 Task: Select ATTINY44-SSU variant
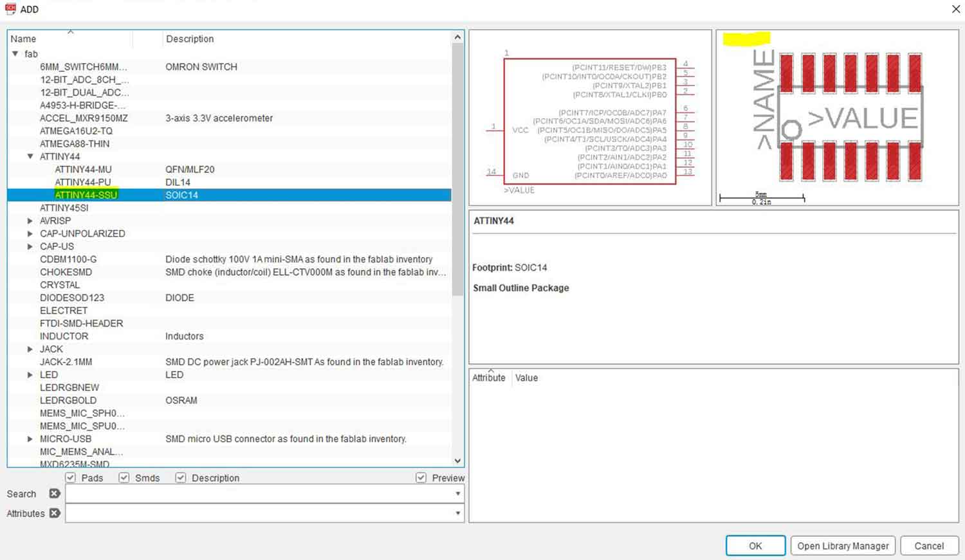pyautogui.click(x=86, y=195)
